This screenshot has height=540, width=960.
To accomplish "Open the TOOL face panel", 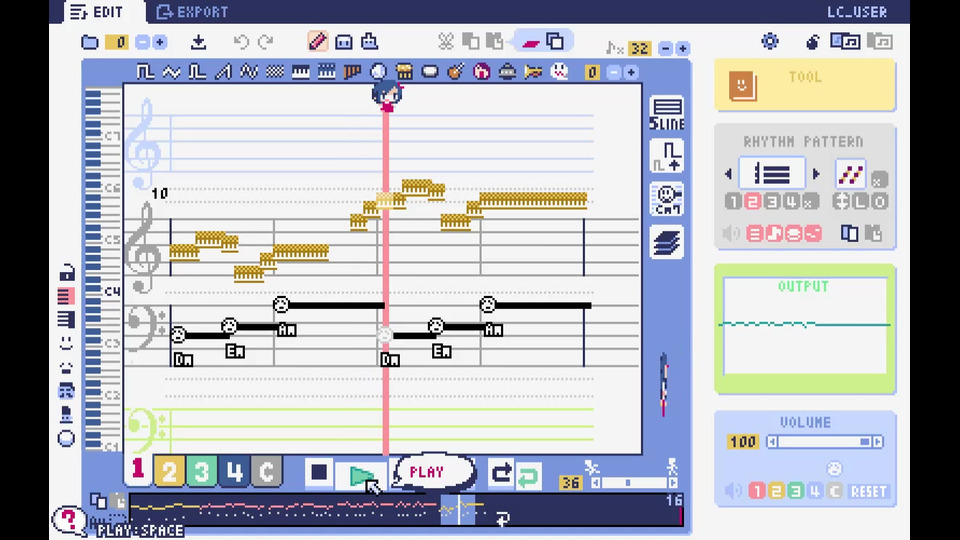I will click(743, 86).
